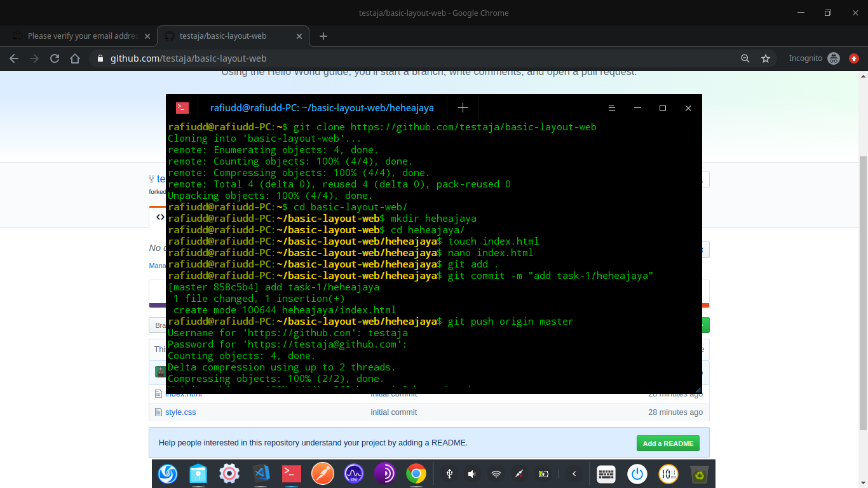Go forward in Chrome
This screenshot has width=868, height=488.
34,58
